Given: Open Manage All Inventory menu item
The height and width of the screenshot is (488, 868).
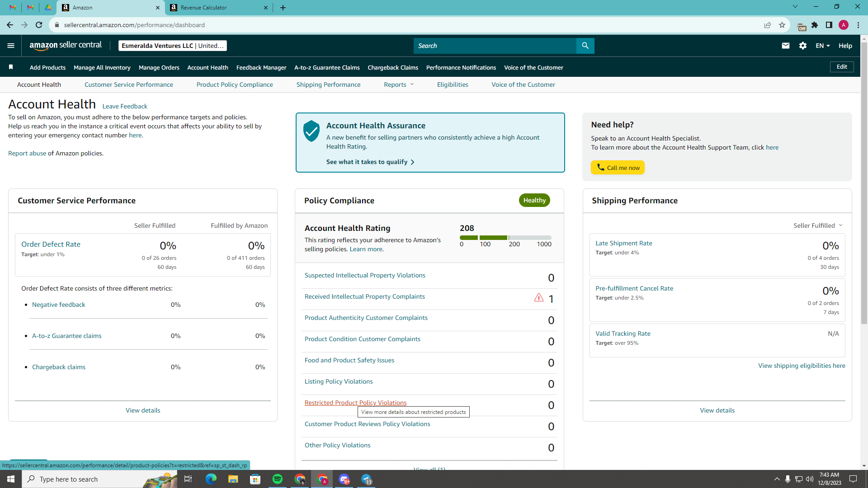Looking at the screenshot, I should coord(102,67).
